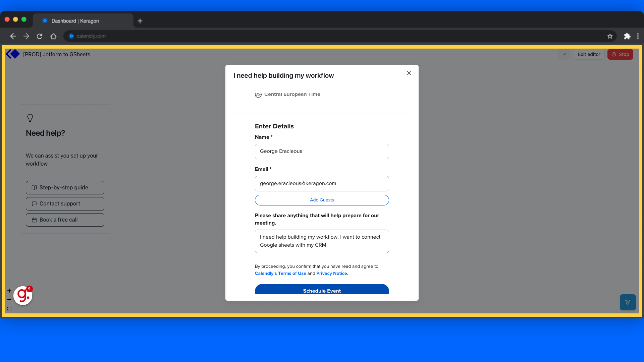Collapse the Need help panel
This screenshot has width=644, height=362.
[98, 118]
